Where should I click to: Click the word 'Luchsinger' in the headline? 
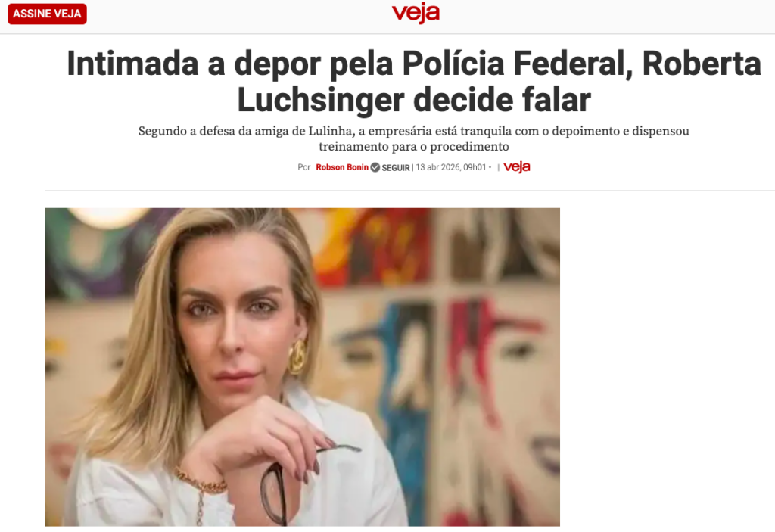coord(320,101)
